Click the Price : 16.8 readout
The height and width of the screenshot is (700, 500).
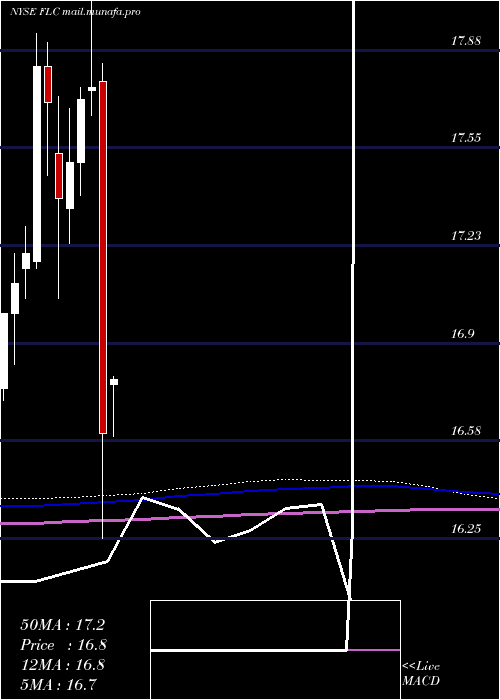click(63, 645)
